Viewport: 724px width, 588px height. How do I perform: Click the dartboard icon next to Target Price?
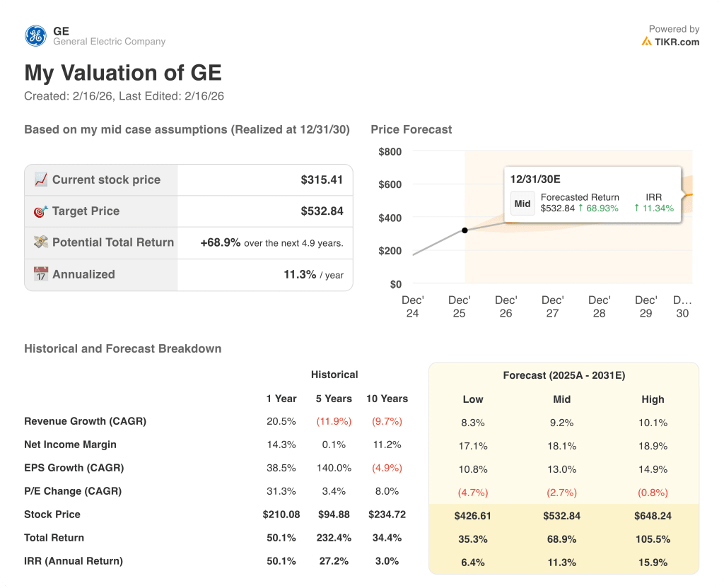click(40, 211)
